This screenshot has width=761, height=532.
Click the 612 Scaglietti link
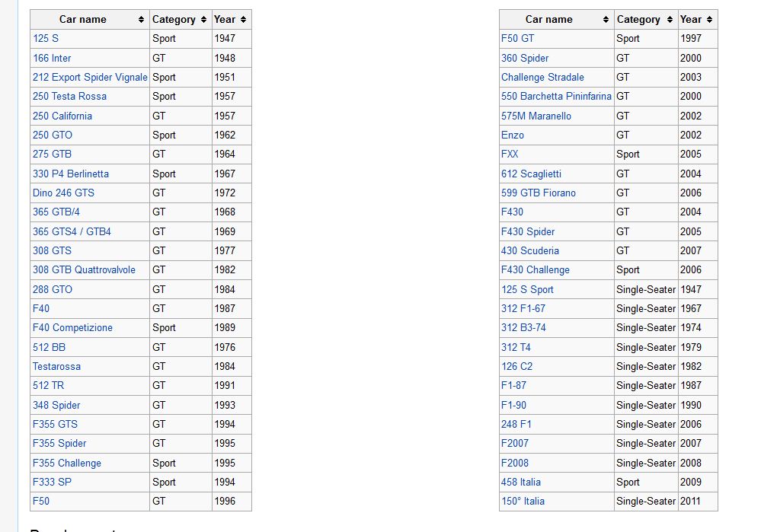pos(532,174)
